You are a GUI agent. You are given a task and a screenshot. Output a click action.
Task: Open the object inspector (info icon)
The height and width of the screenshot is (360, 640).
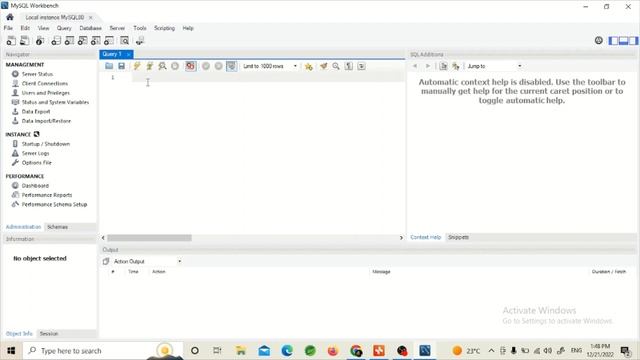40,40
